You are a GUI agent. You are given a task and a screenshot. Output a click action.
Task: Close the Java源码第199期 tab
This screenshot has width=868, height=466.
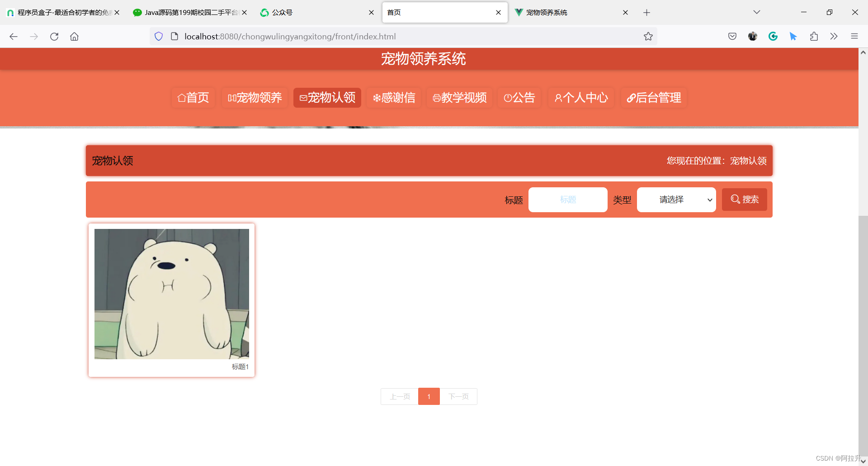click(x=244, y=13)
